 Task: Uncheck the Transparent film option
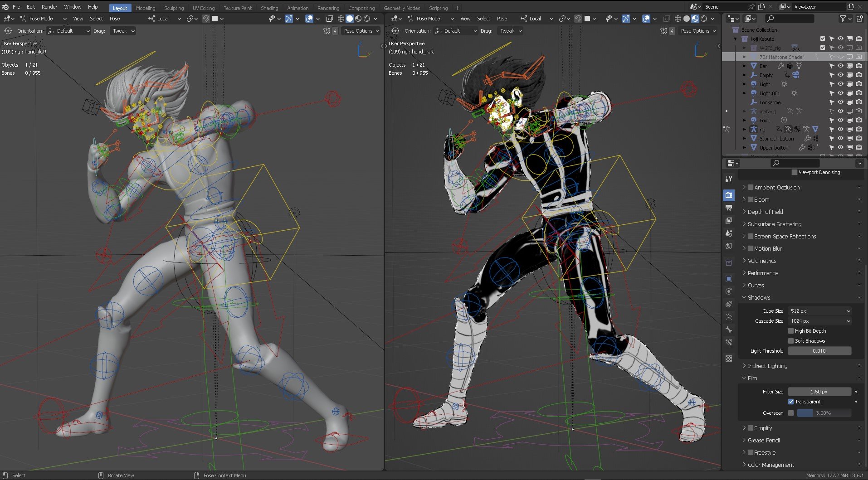tap(791, 402)
